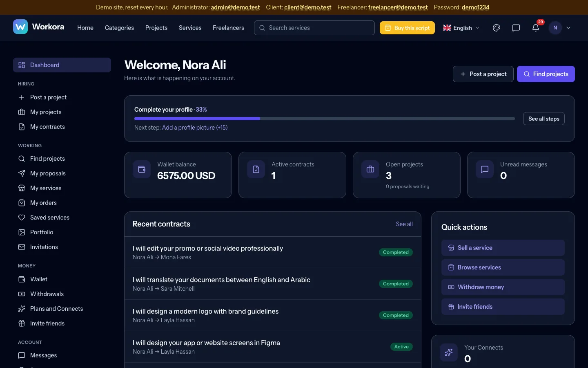Open Services in top navigation

(x=190, y=28)
